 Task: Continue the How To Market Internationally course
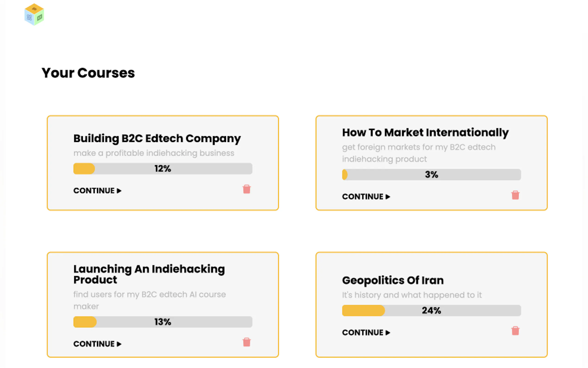[366, 197]
